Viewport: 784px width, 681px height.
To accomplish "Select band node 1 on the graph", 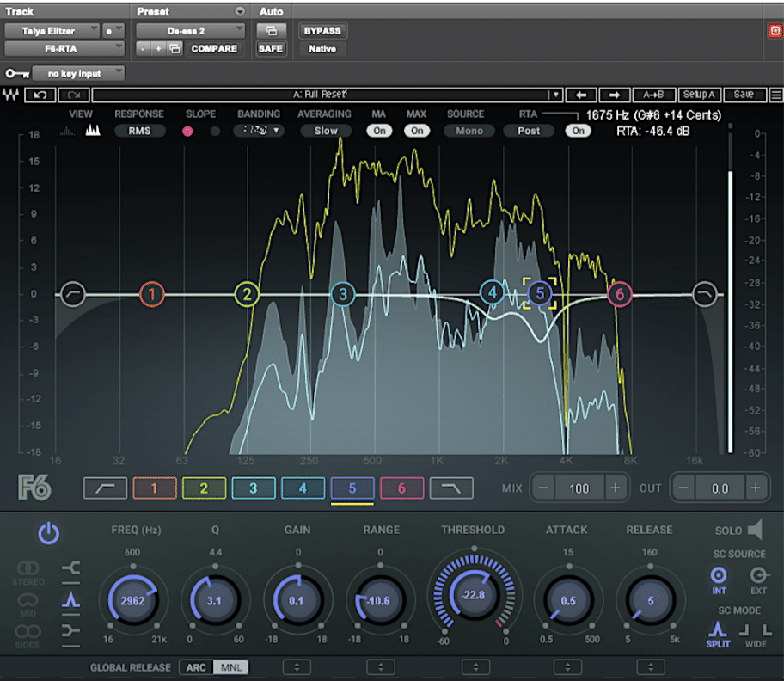I will (152, 294).
